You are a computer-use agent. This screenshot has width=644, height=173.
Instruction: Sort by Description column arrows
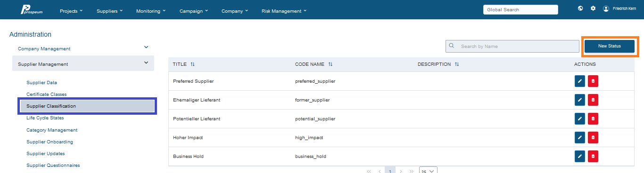pos(457,64)
